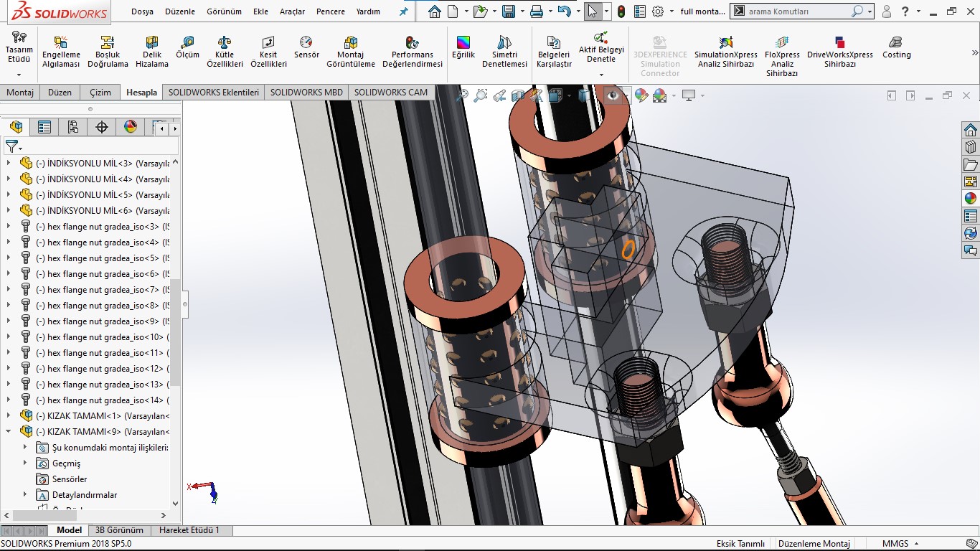
Task: Open DimXpertManager crosshair tab
Action: (x=102, y=127)
